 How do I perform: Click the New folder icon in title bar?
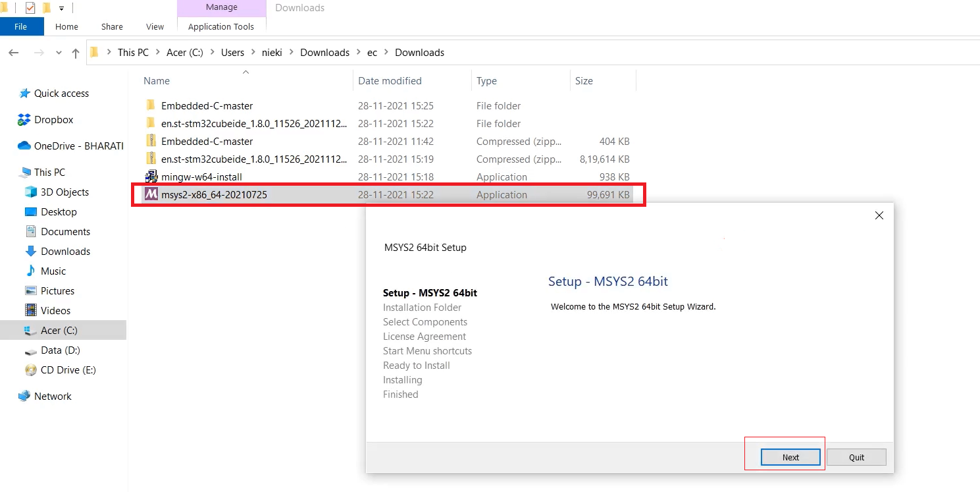click(46, 8)
